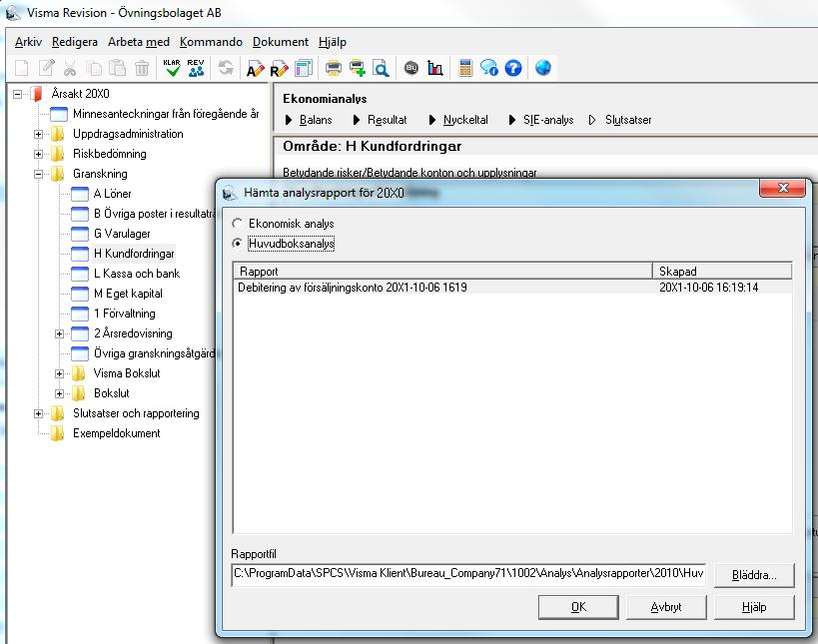Viewport: 818px width, 644px height.
Task: Click the Uppdragsadministration folder icon
Action: 57,134
